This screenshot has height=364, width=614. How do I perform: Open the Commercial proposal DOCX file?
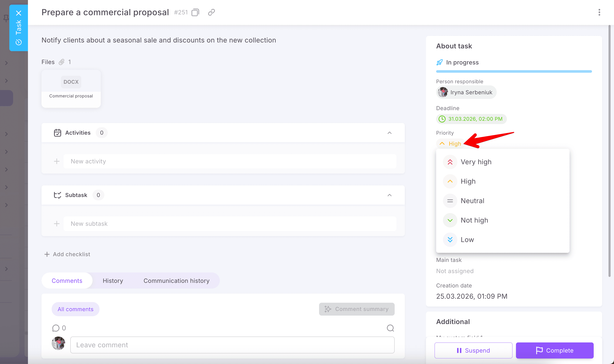pyautogui.click(x=71, y=89)
